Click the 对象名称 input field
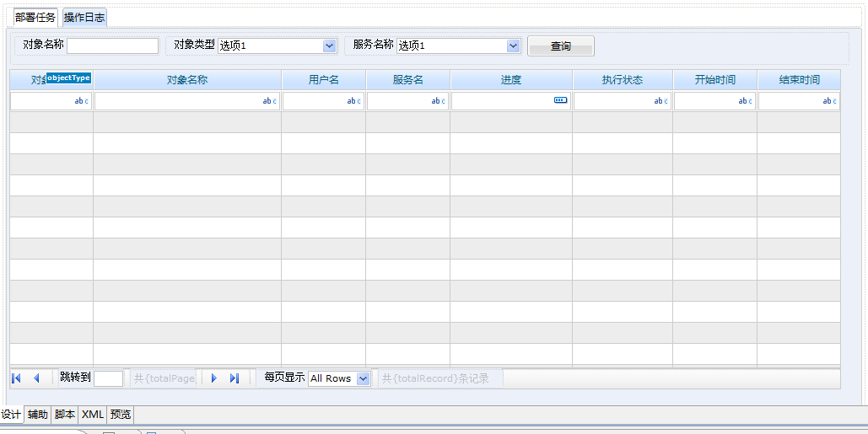Screen dimensions: 868x434 (112, 46)
